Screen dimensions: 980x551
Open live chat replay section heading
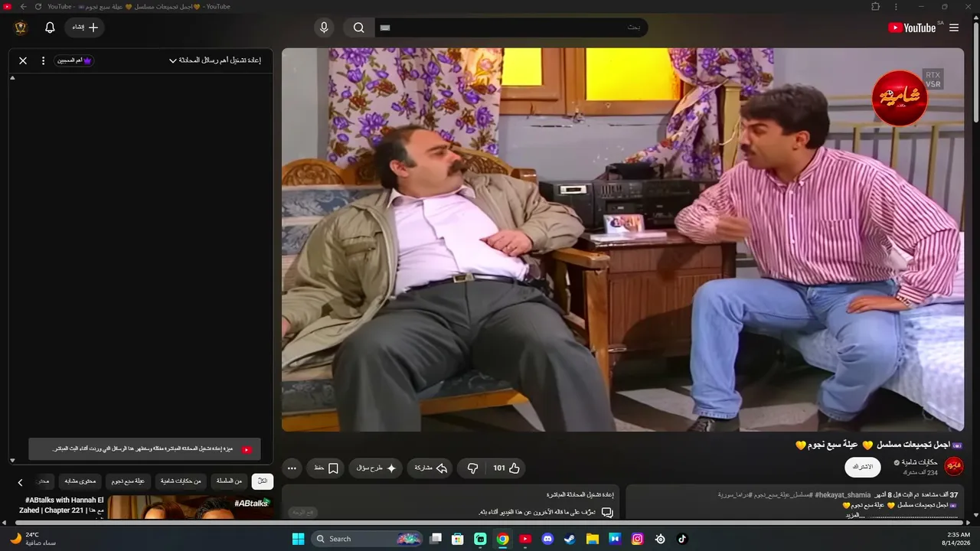(580, 495)
